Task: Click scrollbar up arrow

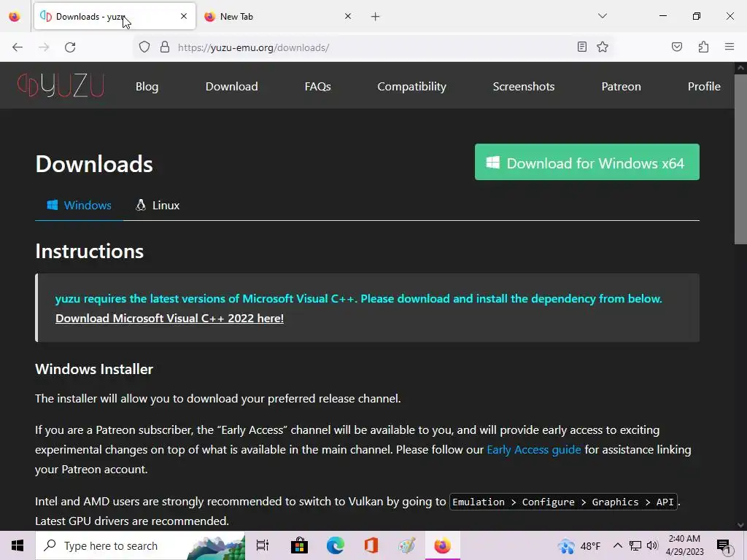Action: coord(740,68)
